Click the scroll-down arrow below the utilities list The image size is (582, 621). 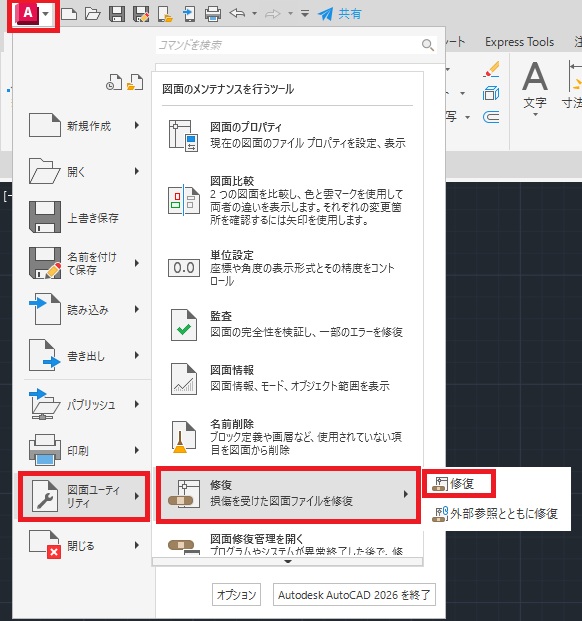288,562
